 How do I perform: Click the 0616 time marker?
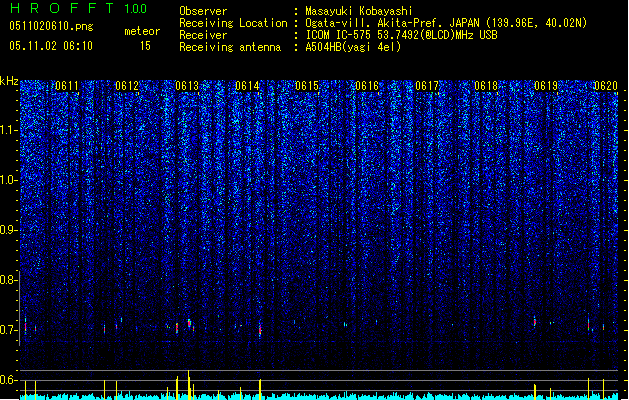(367, 86)
